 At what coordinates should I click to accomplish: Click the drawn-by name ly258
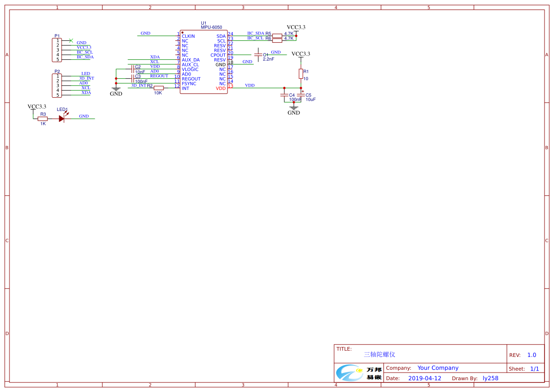point(491,378)
